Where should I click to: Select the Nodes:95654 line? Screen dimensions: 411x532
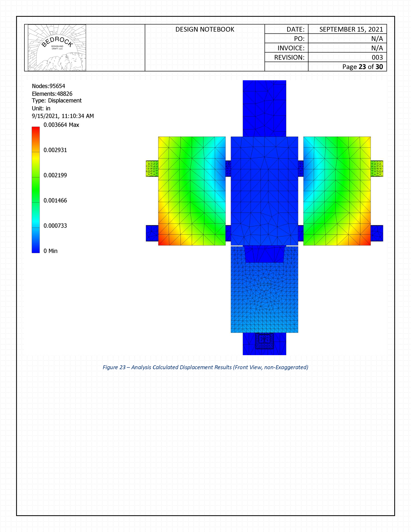[48, 86]
